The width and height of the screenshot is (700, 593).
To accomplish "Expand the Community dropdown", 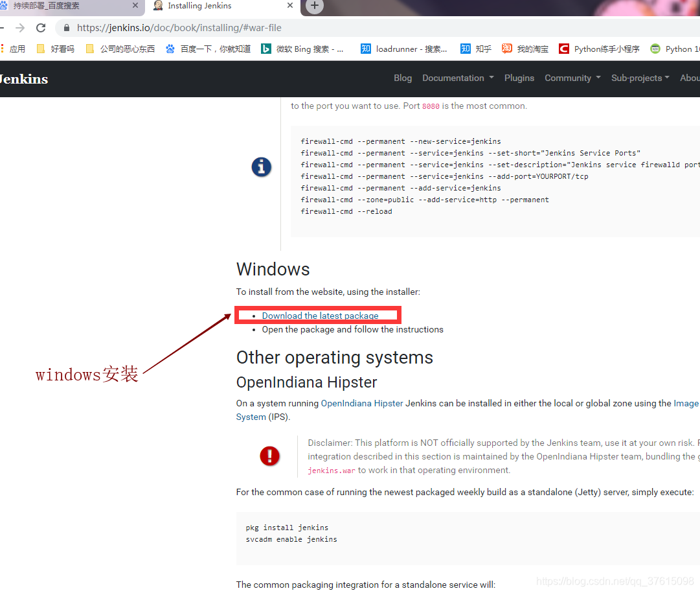I will (572, 78).
